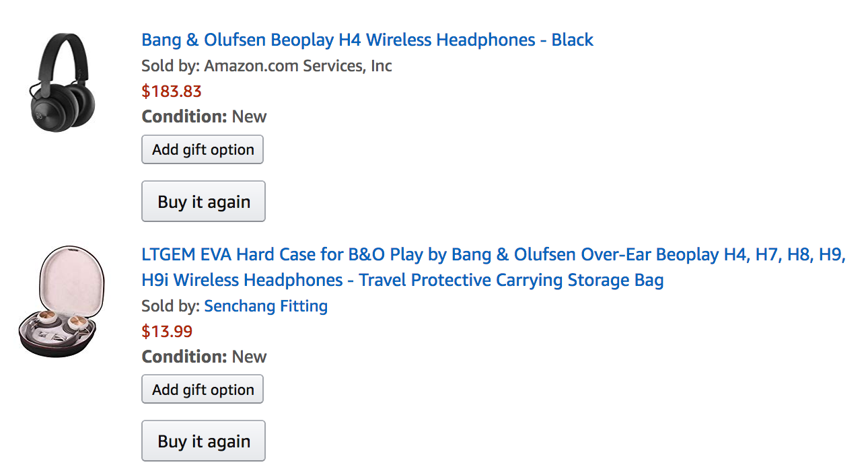
Task: Visit the Senchang Fitting seller page
Action: [266, 306]
